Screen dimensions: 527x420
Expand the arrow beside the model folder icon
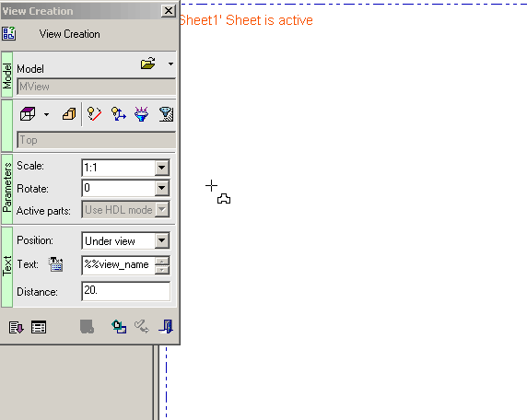coord(170,64)
